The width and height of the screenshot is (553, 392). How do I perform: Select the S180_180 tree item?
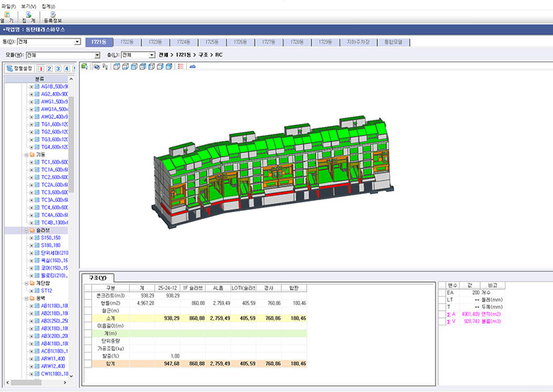[51, 245]
